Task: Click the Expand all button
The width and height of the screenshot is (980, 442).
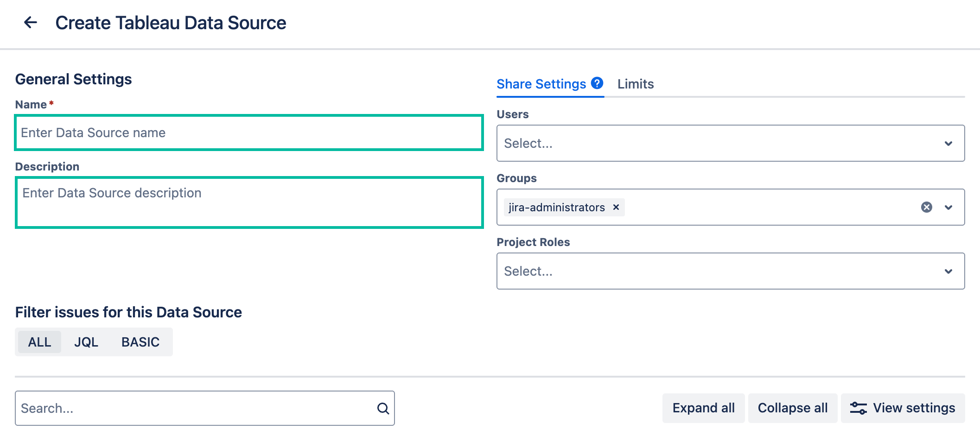Action: [x=703, y=408]
